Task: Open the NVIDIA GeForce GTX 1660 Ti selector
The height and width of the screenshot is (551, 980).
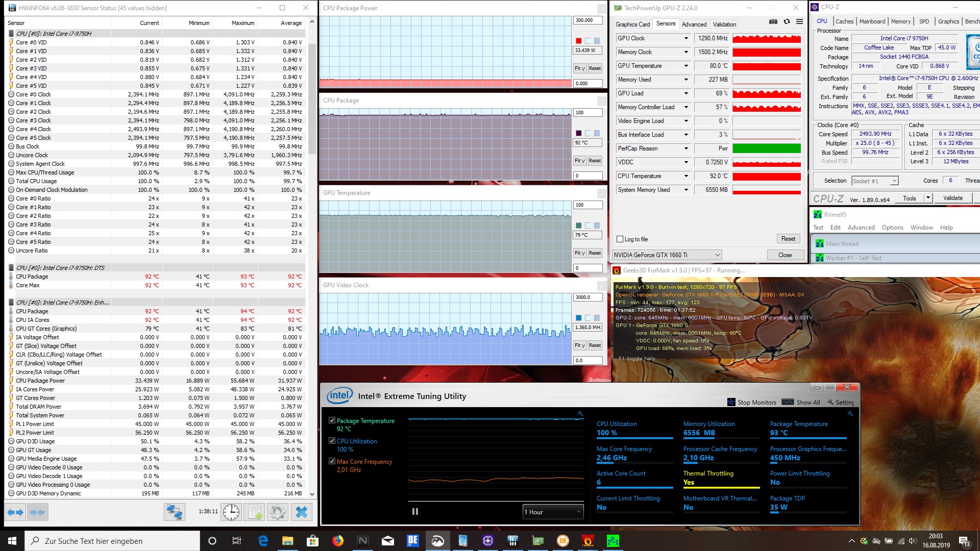Action: pyautogui.click(x=667, y=255)
